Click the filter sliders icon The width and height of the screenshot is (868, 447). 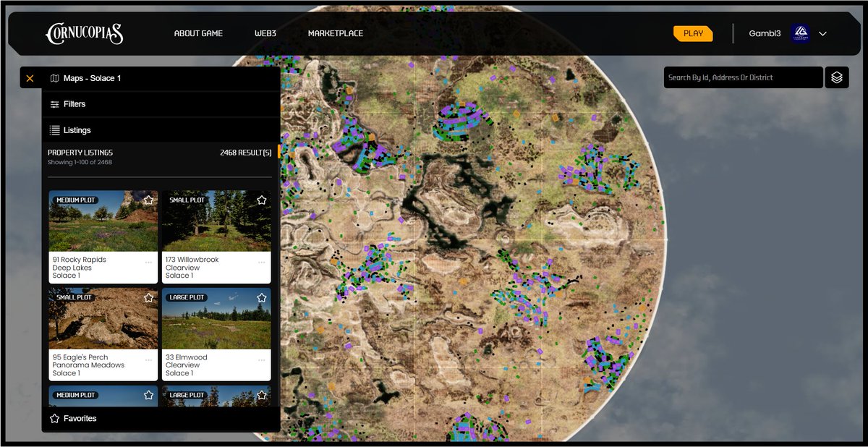[55, 104]
